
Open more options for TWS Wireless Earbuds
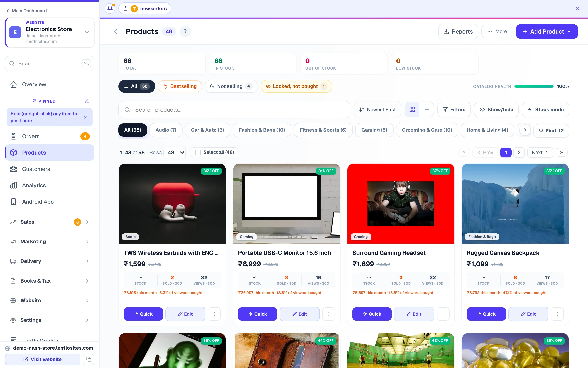214,314
